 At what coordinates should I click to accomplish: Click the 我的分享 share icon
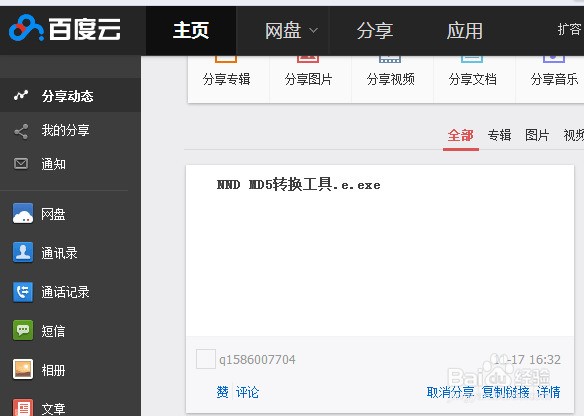tap(21, 131)
